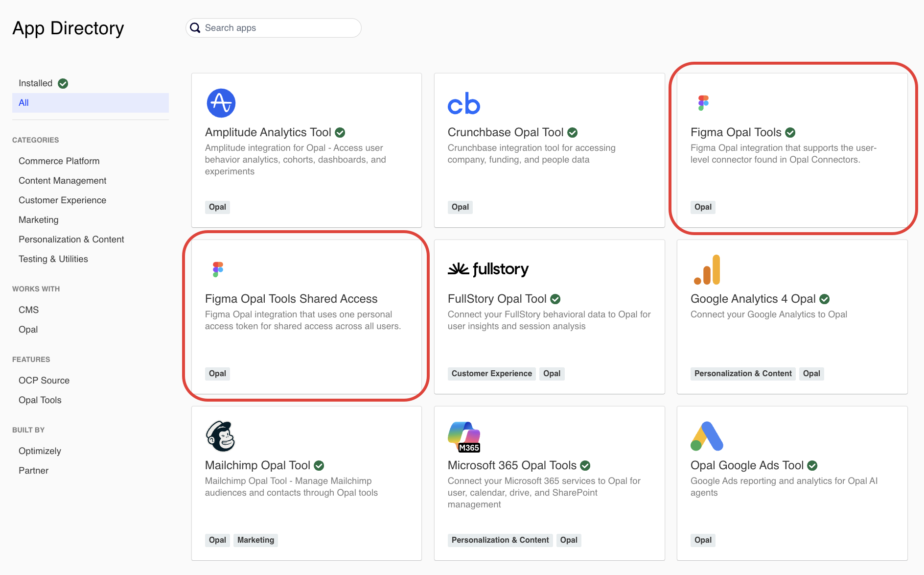
Task: Click verified badge next to Amplitude Analytics Tool
Action: tap(340, 132)
